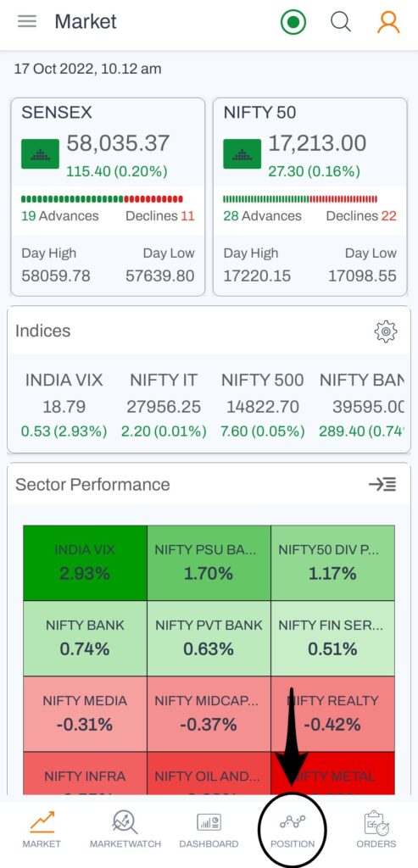Screen dimensions: 418x868
Task: Open the hamburger menu
Action: 26,22
